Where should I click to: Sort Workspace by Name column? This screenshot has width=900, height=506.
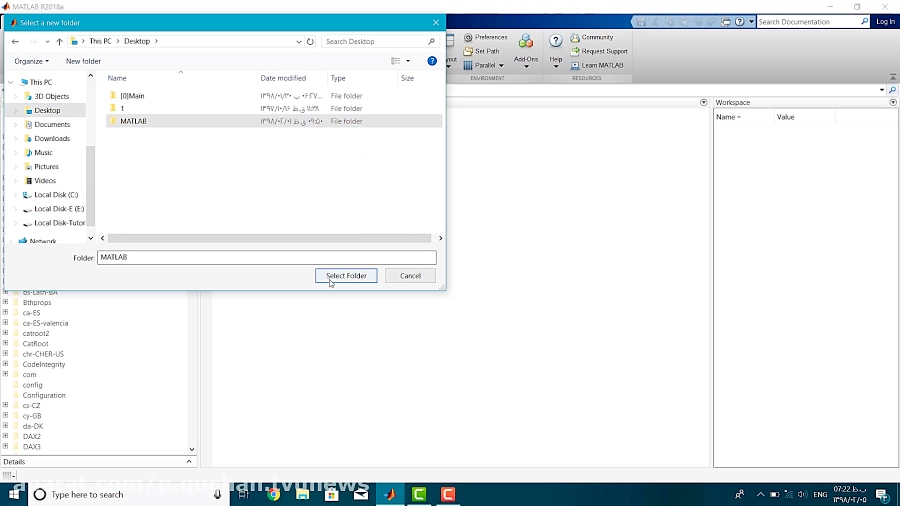click(728, 117)
